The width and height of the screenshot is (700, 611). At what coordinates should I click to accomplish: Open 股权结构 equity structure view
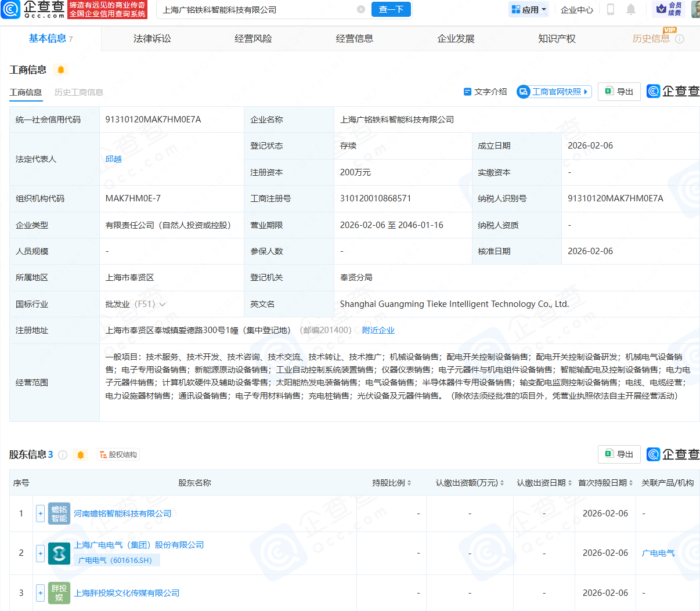pyautogui.click(x=118, y=455)
